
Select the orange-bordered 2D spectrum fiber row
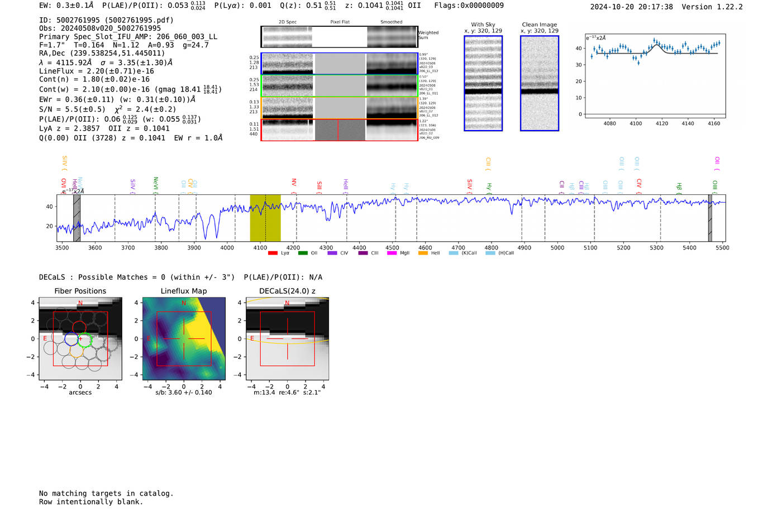click(339, 108)
